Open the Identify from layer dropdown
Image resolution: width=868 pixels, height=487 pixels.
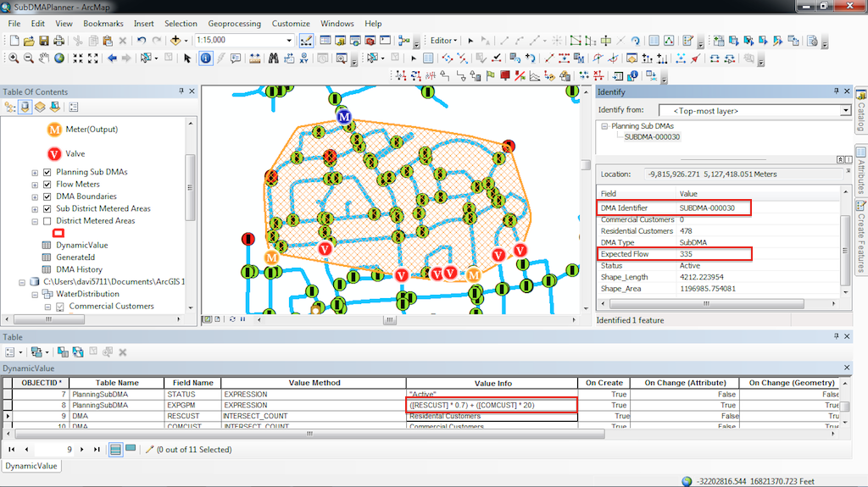click(x=845, y=110)
